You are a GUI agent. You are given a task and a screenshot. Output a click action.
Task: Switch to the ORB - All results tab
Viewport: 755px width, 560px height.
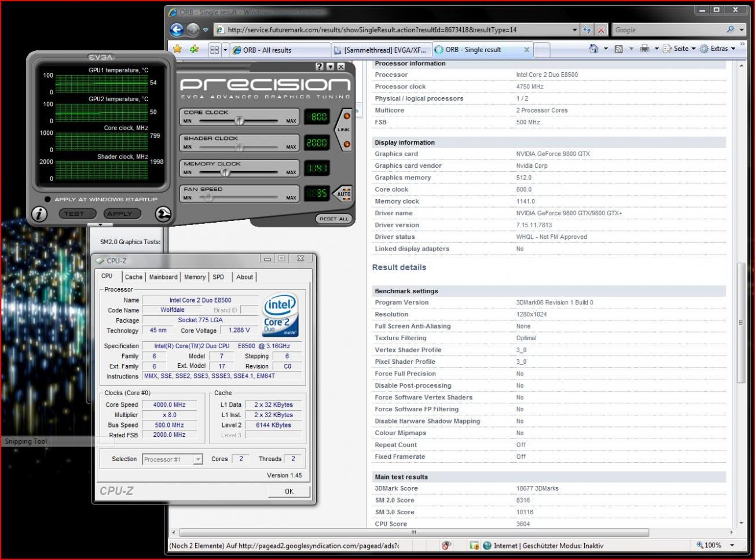point(281,50)
